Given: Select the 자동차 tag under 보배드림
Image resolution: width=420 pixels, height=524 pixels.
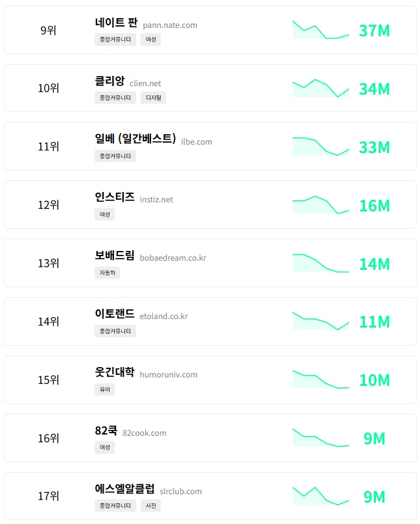Looking at the screenshot, I should click(x=107, y=273).
